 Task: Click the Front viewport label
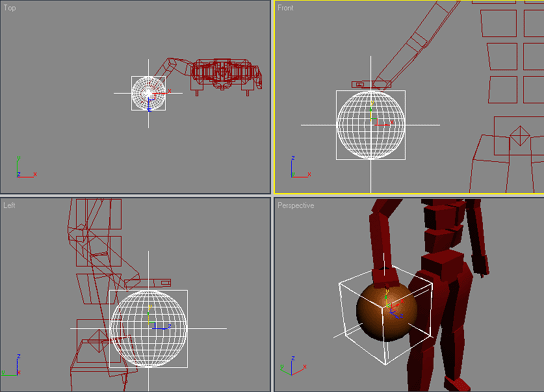pyautogui.click(x=285, y=8)
